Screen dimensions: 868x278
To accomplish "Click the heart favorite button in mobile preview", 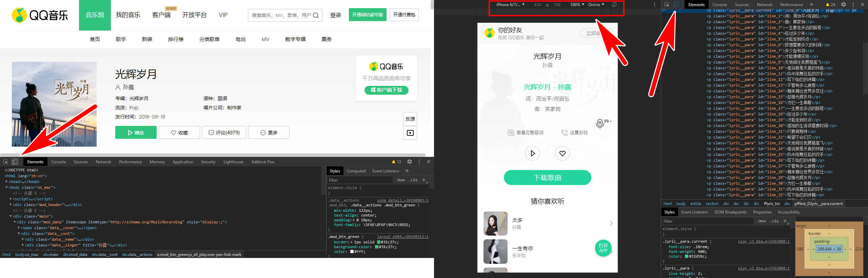I will [563, 153].
